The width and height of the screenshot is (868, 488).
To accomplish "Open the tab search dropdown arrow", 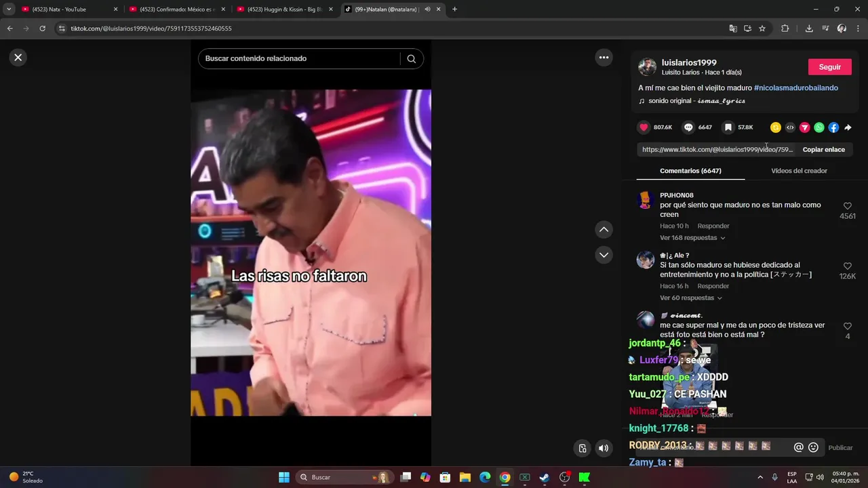I will (9, 9).
